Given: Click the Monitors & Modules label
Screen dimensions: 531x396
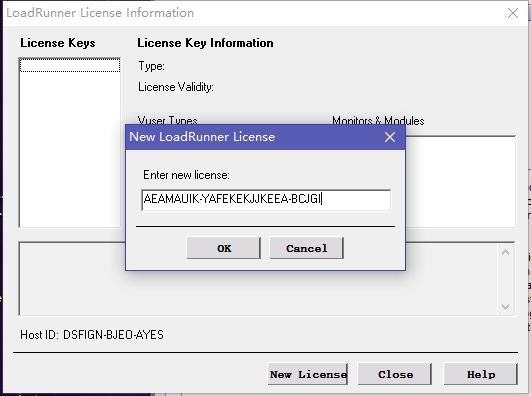Looking at the screenshot, I should point(378,120).
